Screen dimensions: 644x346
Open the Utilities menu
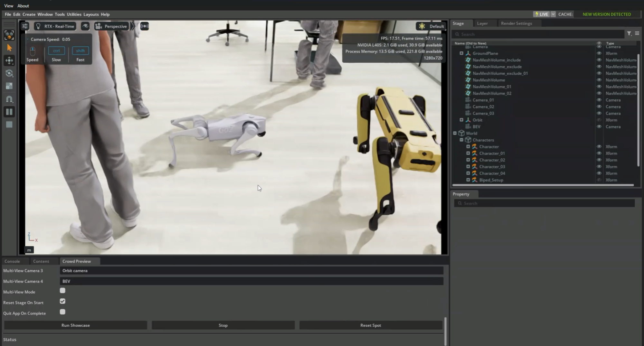pyautogui.click(x=74, y=14)
